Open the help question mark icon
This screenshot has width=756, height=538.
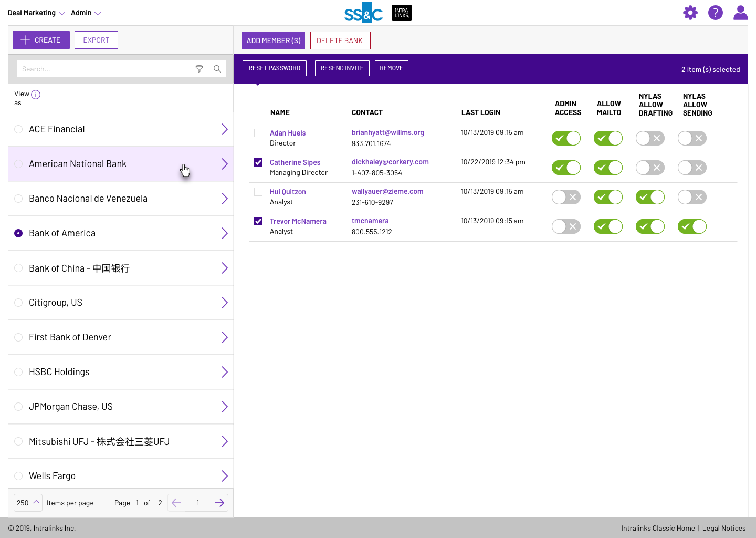pyautogui.click(x=716, y=13)
